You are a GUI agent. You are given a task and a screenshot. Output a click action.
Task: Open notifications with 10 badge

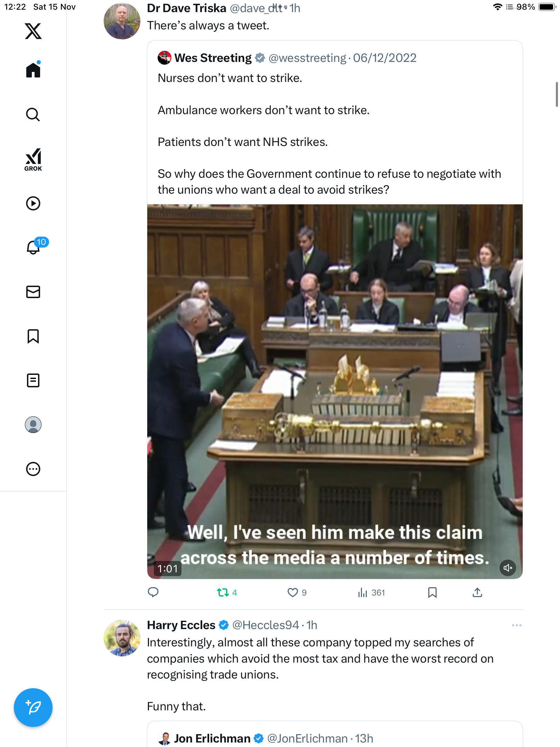pos(34,247)
